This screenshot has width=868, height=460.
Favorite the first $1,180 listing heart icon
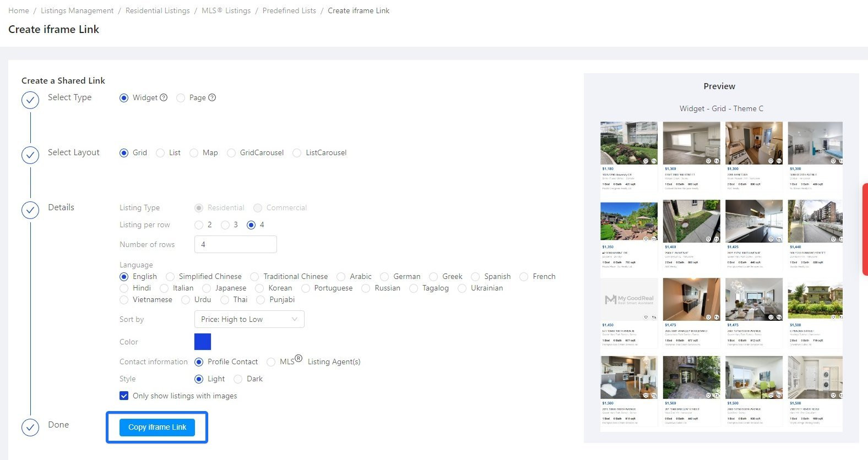[x=645, y=161]
